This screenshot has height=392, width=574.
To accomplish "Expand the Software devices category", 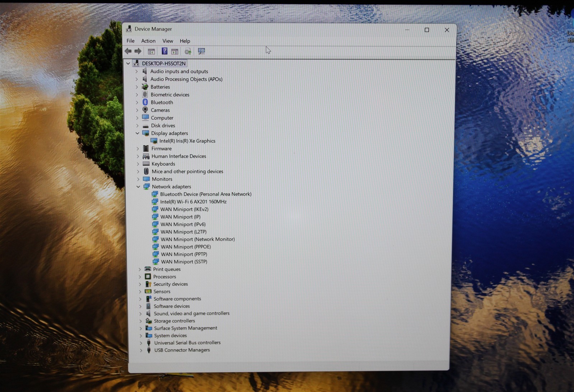I will pyautogui.click(x=140, y=306).
